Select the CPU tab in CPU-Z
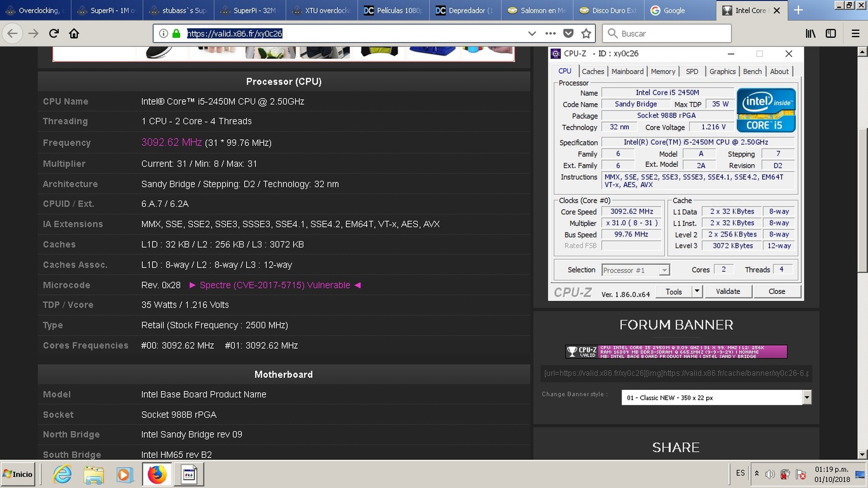This screenshot has width=868, height=488. pyautogui.click(x=565, y=71)
